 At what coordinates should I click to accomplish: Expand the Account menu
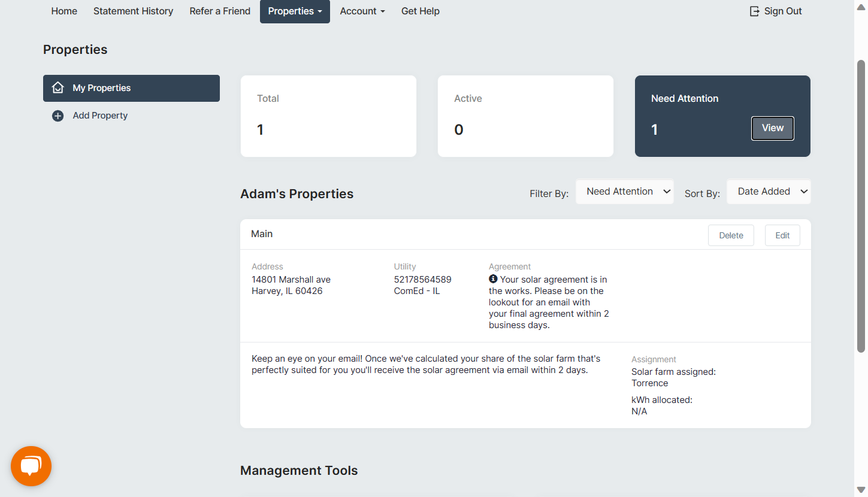pyautogui.click(x=362, y=11)
